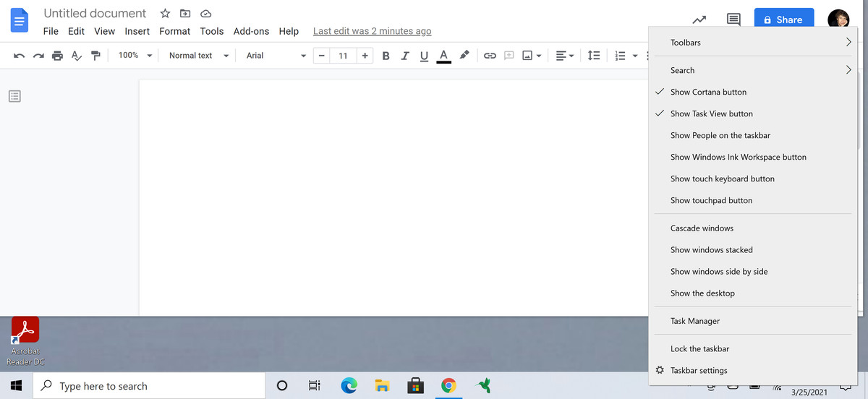Open the Normal text styles dropdown
Image resolution: width=868 pixels, height=399 pixels.
(x=199, y=55)
